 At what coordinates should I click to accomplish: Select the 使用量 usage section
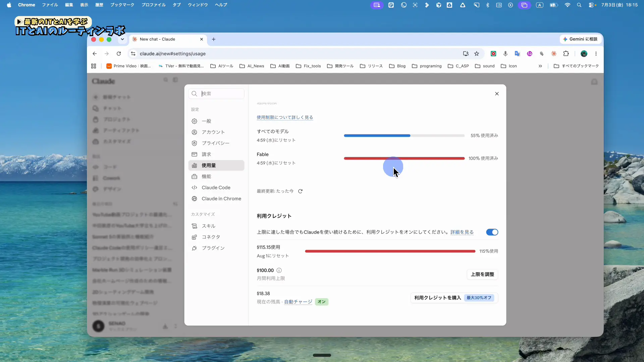216,165
